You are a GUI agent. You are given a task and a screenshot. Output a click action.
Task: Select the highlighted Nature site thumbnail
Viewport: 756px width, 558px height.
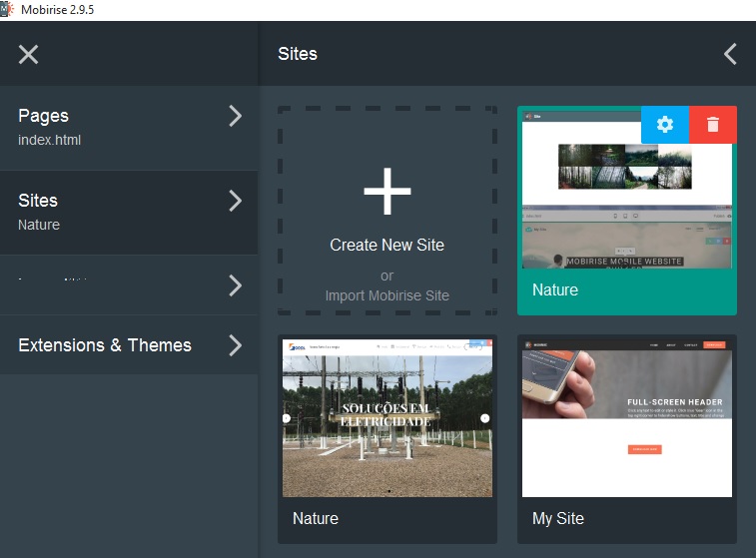[626, 190]
